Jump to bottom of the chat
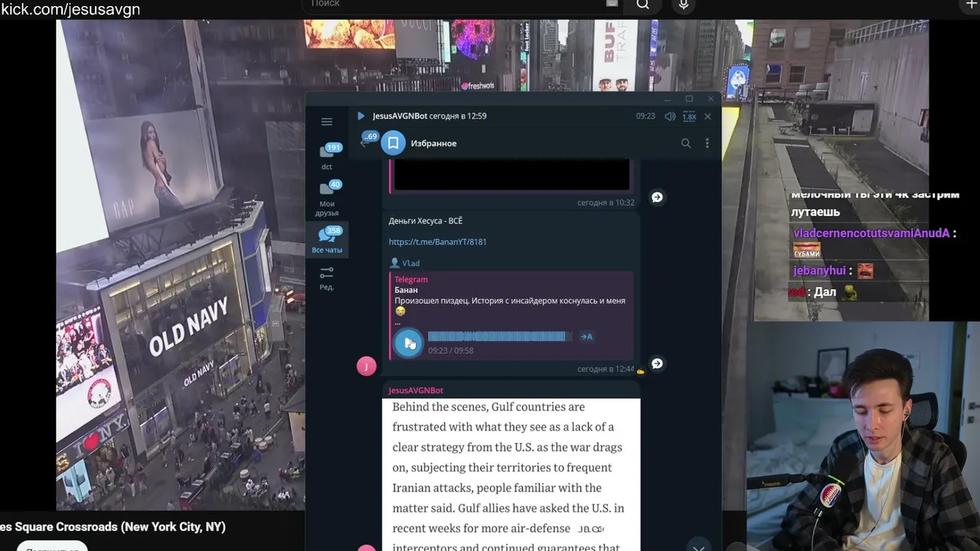This screenshot has width=980, height=551. coord(698,546)
